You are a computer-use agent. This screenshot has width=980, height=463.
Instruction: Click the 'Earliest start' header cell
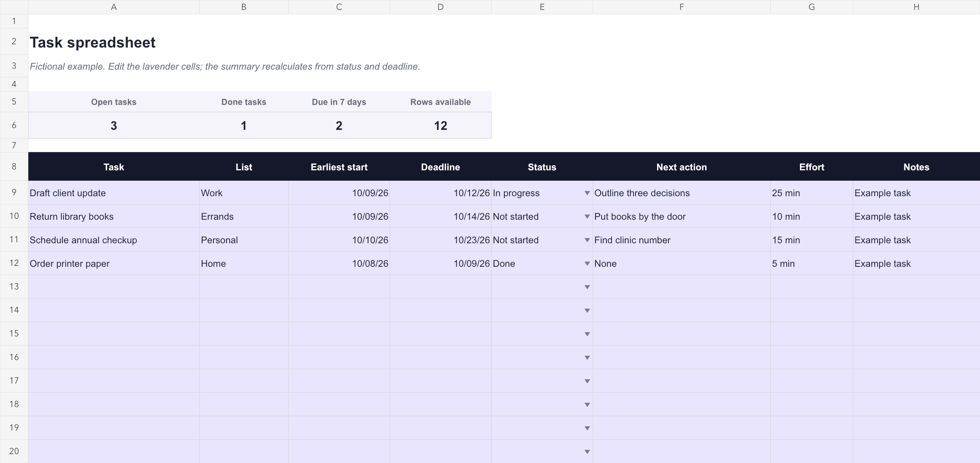(x=339, y=167)
